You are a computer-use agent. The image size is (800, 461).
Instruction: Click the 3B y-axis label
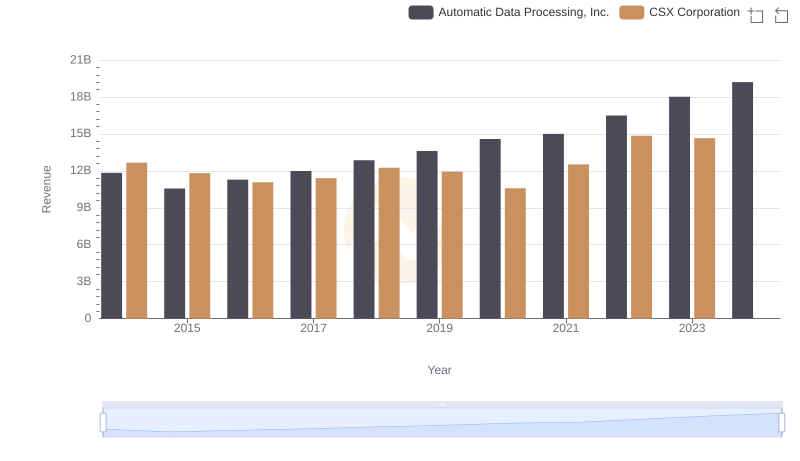coord(84,281)
